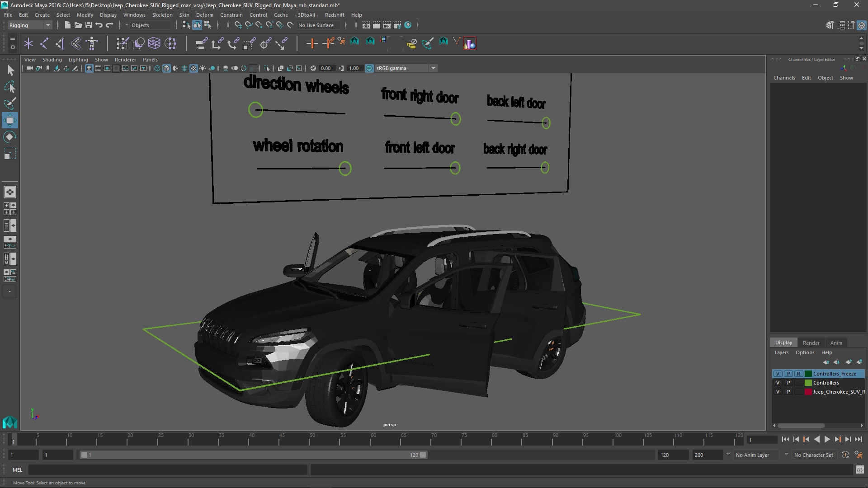Viewport: 868px width, 488px height.
Task: Switch to the Anim layer tab
Action: point(836,343)
